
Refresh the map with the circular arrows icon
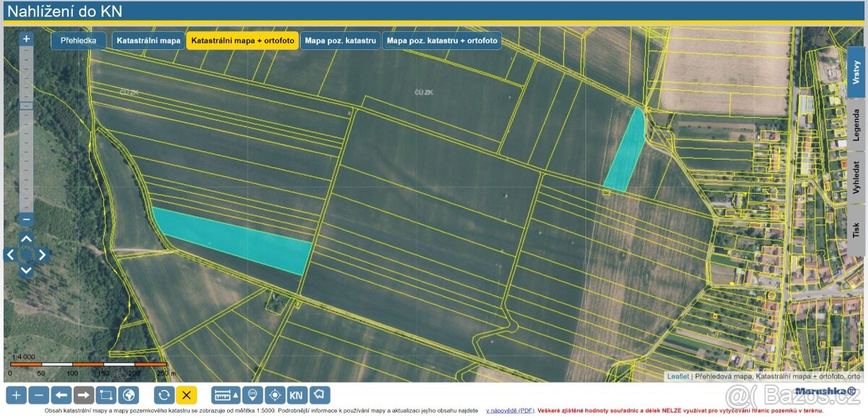(x=164, y=395)
